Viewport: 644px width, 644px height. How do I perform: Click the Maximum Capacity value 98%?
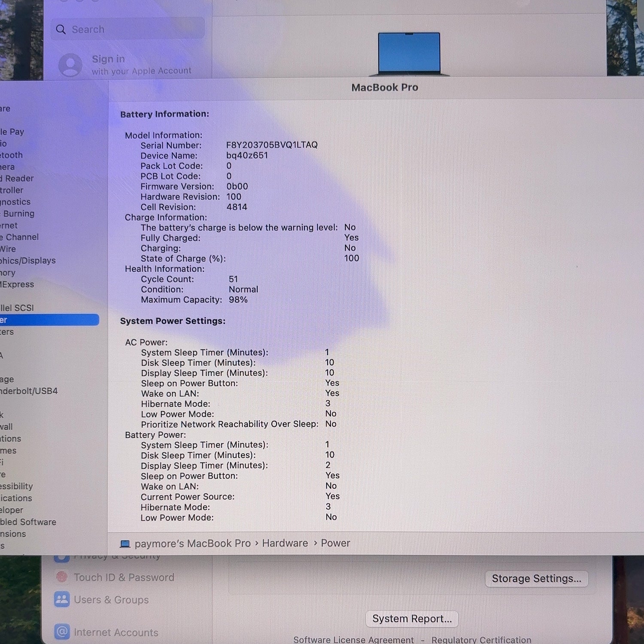(x=238, y=300)
